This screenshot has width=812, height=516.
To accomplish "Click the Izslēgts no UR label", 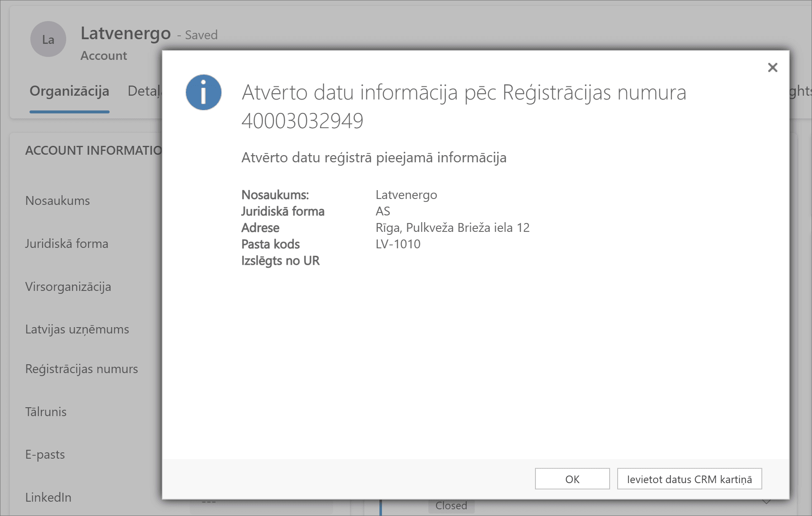I will pos(280,261).
